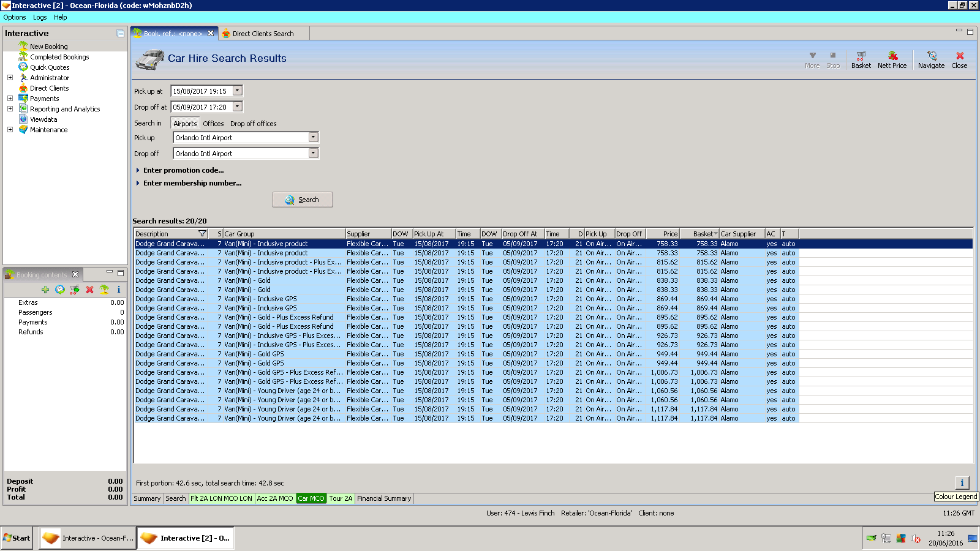The image size is (980, 551).
Task: Expand Enter promotion code section
Action: tap(183, 170)
